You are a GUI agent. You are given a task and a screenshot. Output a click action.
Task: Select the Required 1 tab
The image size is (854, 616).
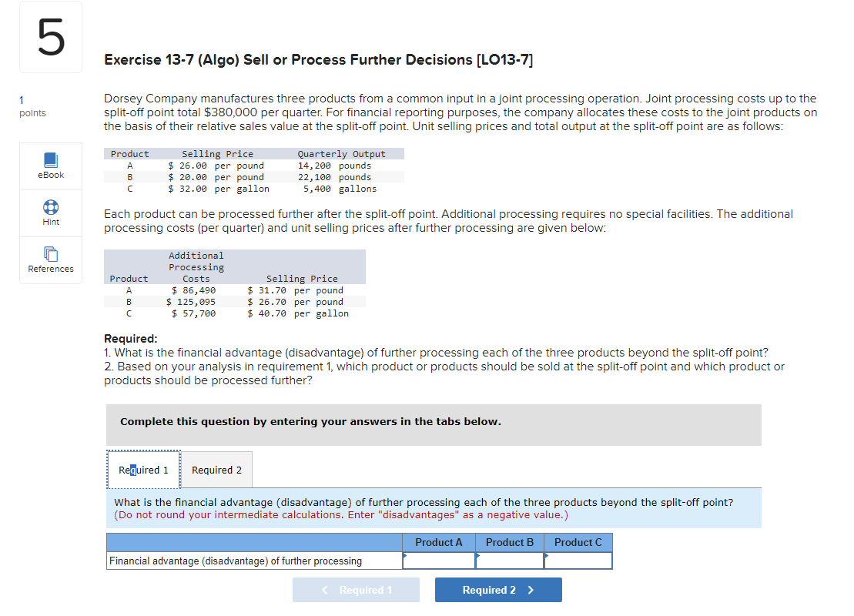click(143, 470)
